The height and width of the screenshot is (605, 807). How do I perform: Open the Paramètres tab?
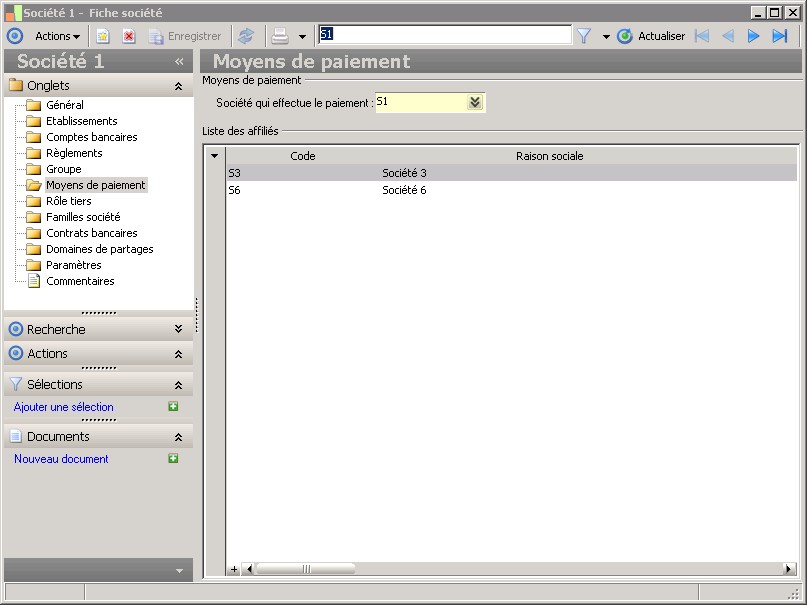pyautogui.click(x=74, y=264)
